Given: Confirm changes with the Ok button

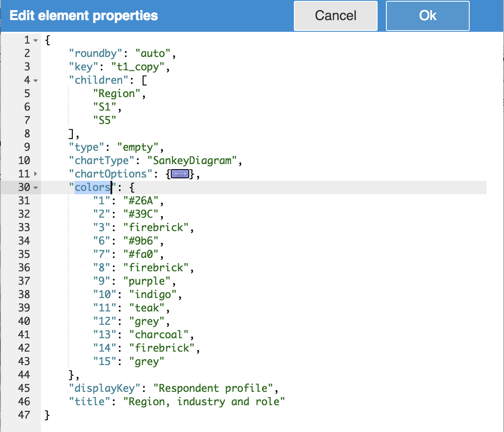Looking at the screenshot, I should [427, 16].
